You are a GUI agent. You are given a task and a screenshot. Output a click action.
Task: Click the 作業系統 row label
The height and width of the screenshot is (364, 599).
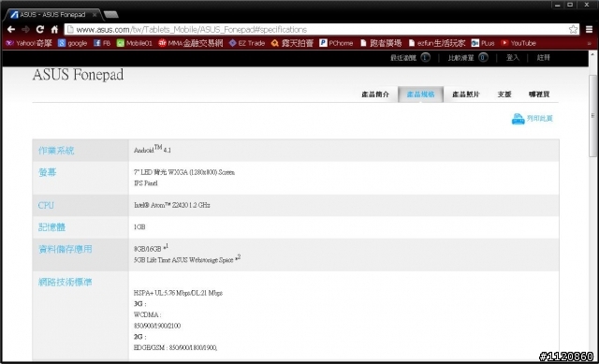pos(56,151)
